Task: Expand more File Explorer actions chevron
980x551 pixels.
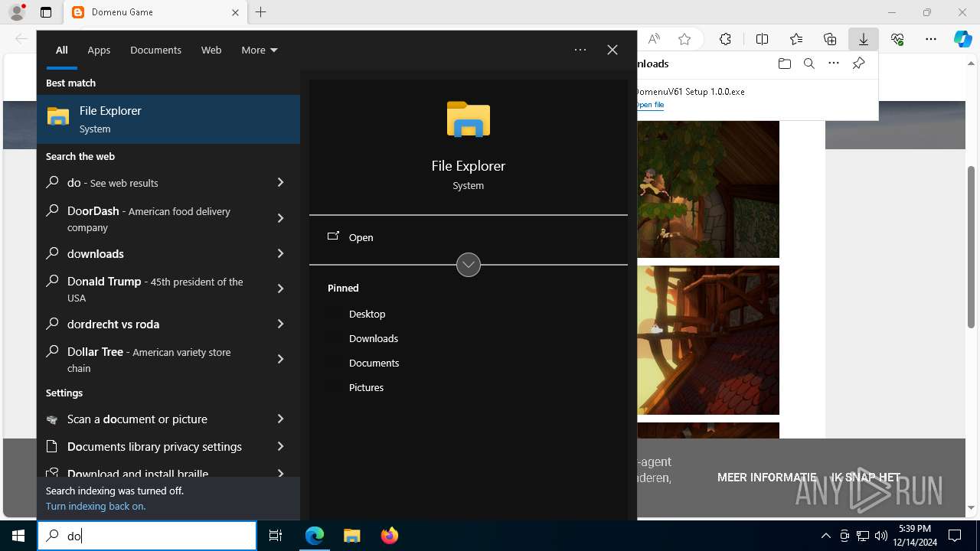Action: click(x=469, y=265)
